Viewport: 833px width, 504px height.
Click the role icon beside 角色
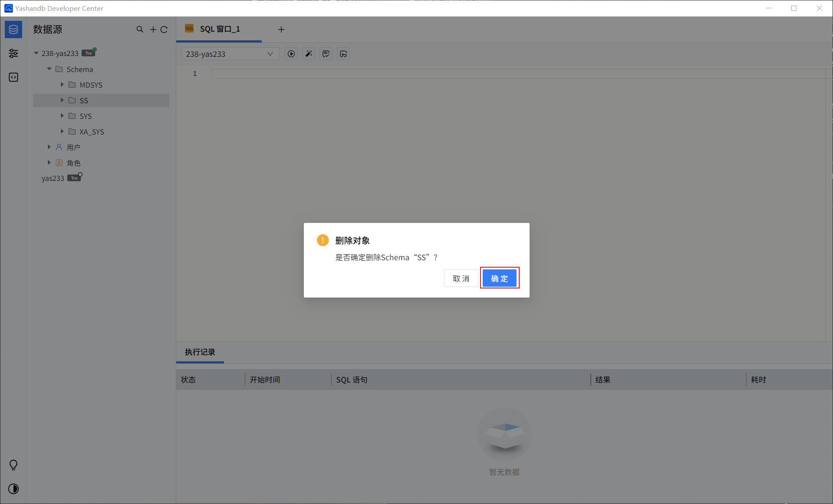59,163
